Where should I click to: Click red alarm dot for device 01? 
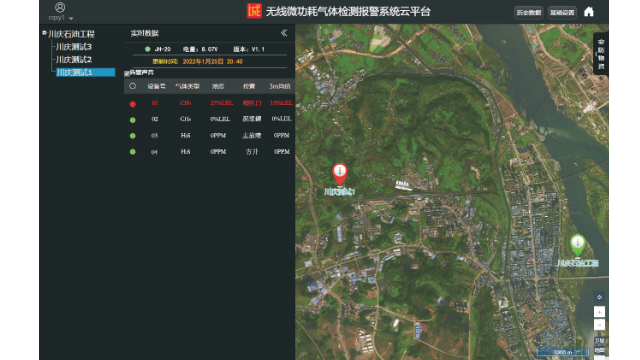click(133, 104)
